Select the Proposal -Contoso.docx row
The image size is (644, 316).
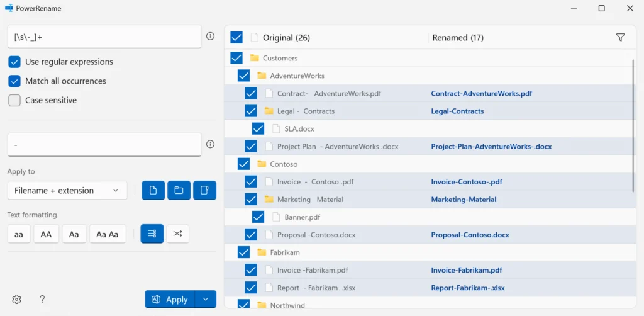(430, 235)
